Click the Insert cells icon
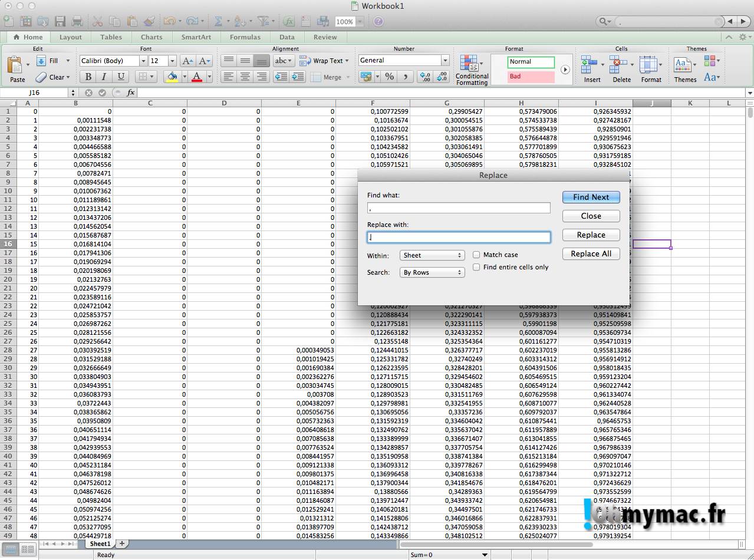 point(588,64)
